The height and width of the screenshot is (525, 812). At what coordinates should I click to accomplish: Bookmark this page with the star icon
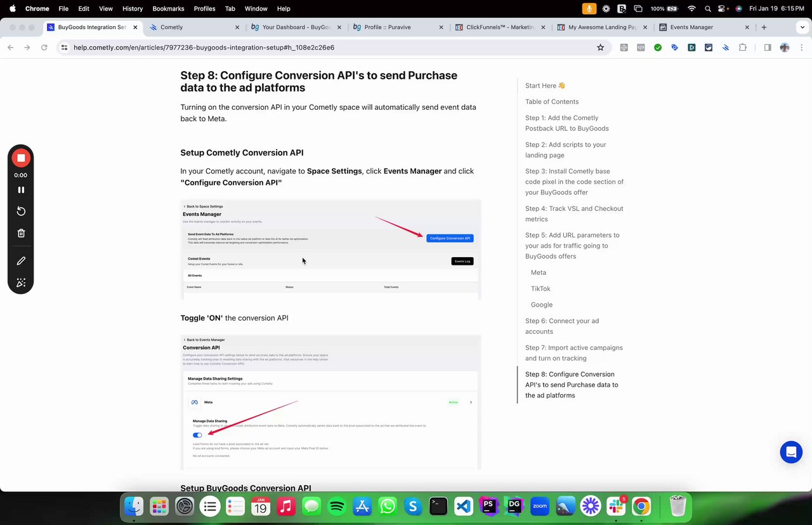pos(600,47)
